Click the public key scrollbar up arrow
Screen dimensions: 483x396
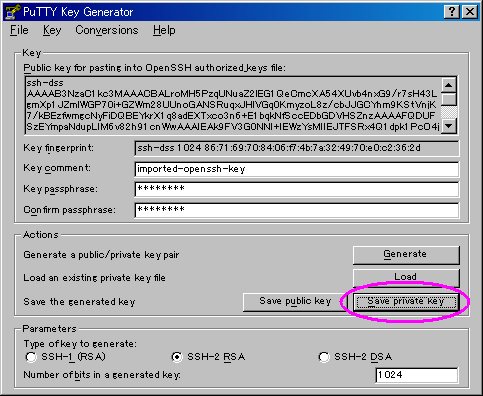click(449, 85)
